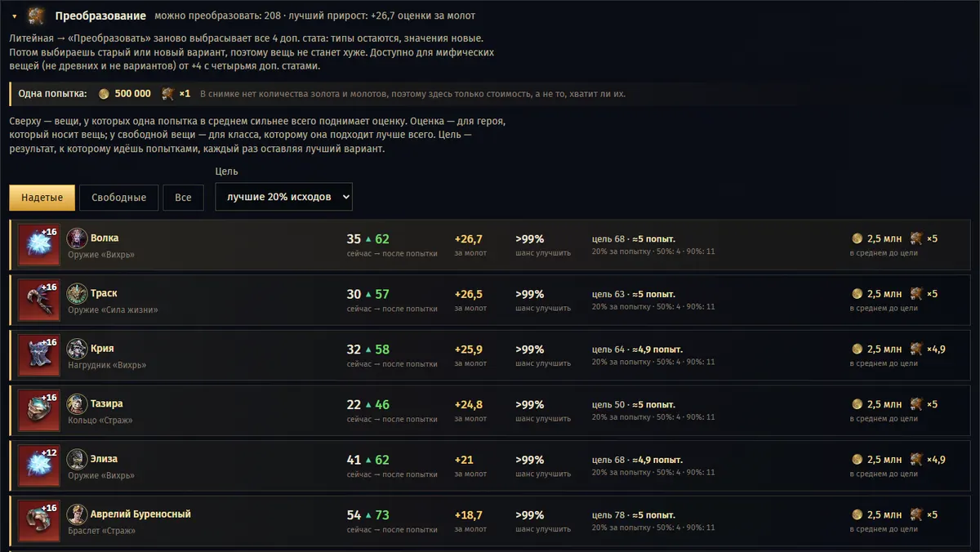This screenshot has width=980, height=552.
Task: Collapse the Преобразование section triangle
Action: (x=15, y=16)
